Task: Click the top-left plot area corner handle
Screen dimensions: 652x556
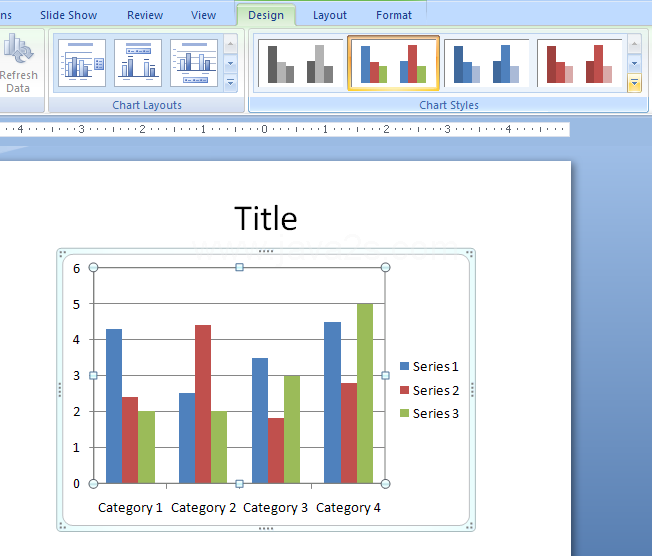Action: click(94, 267)
